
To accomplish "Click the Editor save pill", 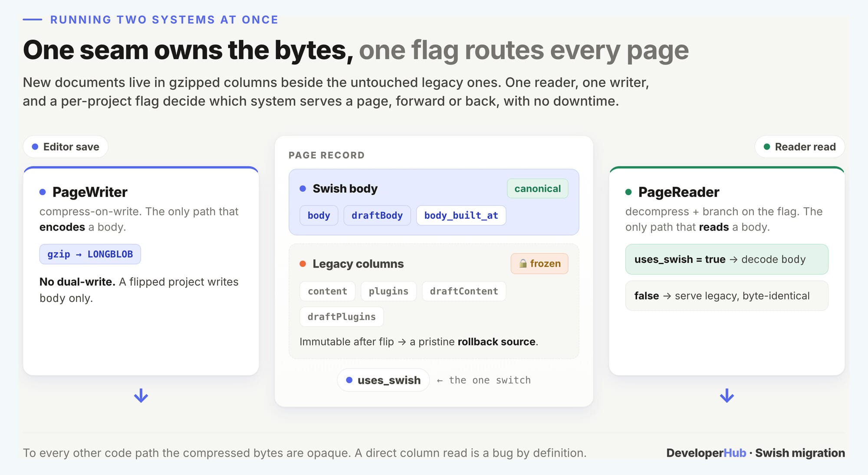I will (66, 147).
